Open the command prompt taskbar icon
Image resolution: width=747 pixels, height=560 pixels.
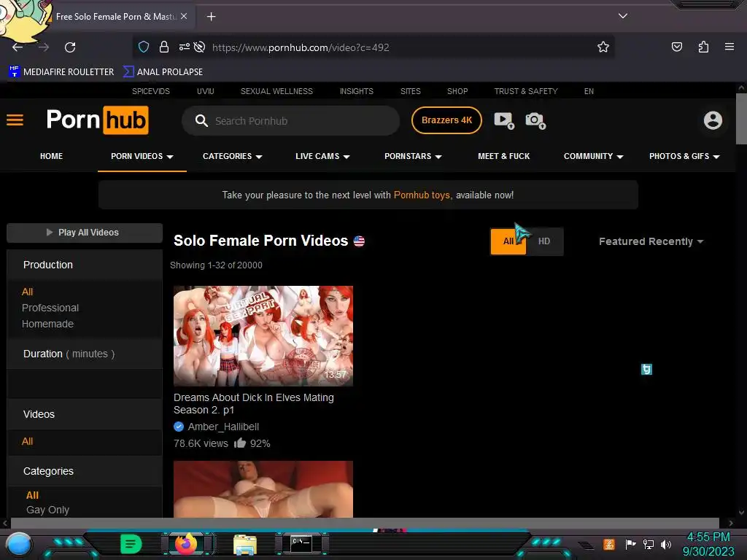coord(301,544)
